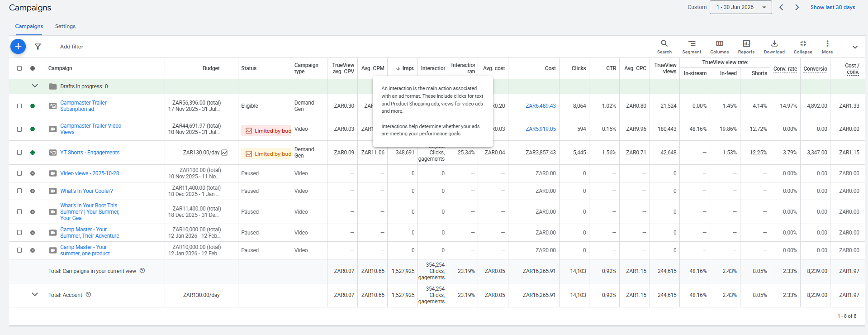Click paused status dot of What's In Your Cooler?
Viewport: 868px width, 335px height.
33,191
